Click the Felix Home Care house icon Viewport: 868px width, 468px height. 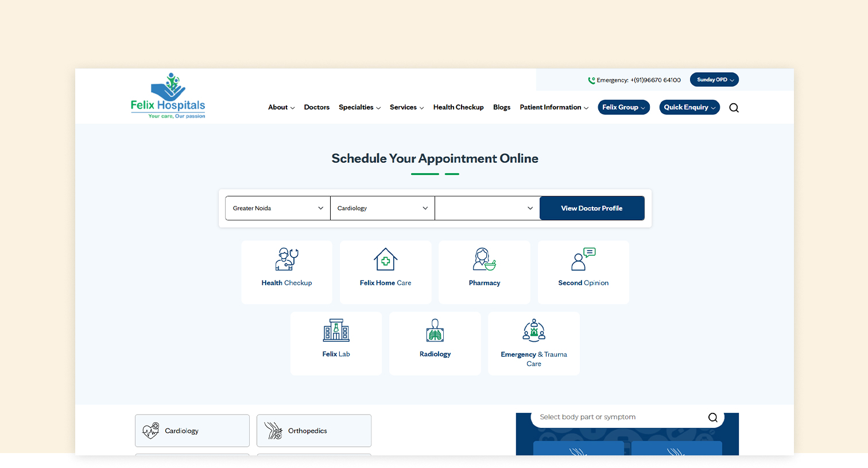[x=385, y=260]
